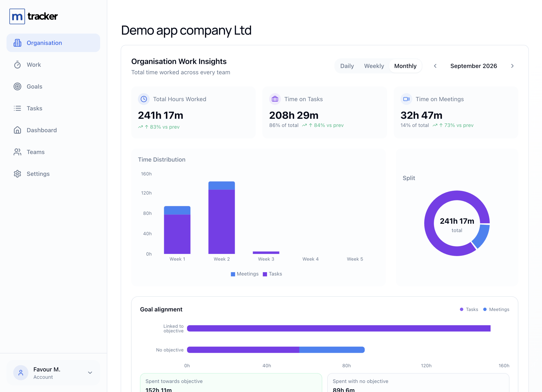542x392 pixels.
Task: Click the Favour M. avatar icon
Action: click(x=21, y=373)
